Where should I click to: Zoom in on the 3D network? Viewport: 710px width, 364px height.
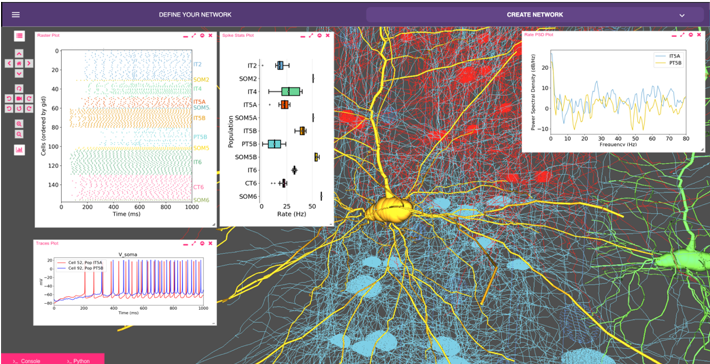coord(19,124)
